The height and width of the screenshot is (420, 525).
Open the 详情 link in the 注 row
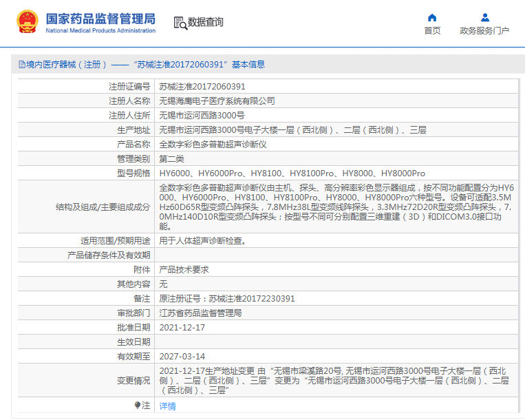tap(167, 406)
